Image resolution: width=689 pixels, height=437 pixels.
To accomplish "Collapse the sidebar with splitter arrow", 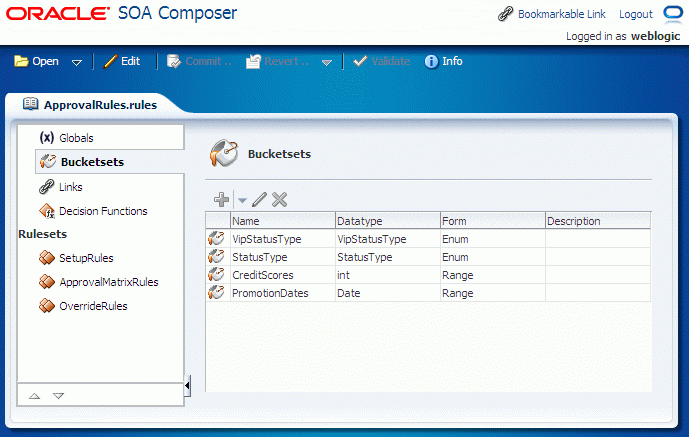I will click(187, 386).
